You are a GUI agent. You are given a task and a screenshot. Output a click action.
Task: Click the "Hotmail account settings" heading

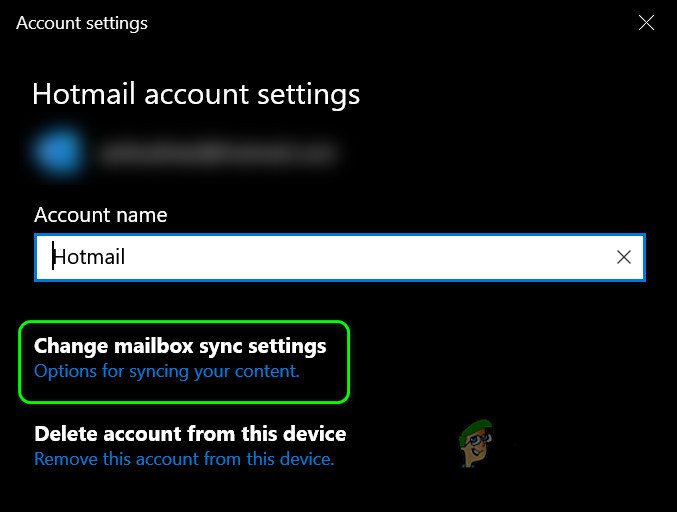click(196, 94)
